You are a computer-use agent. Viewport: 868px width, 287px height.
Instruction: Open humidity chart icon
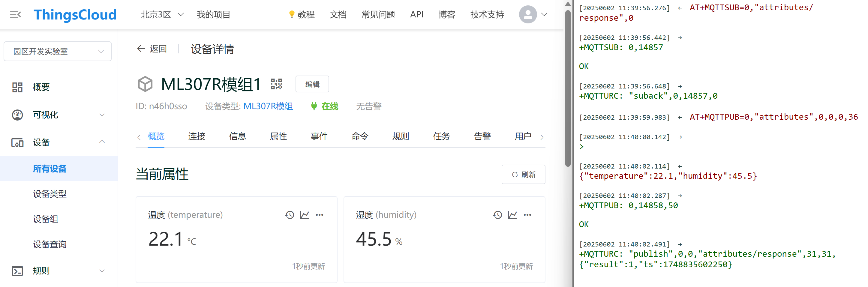pos(512,215)
